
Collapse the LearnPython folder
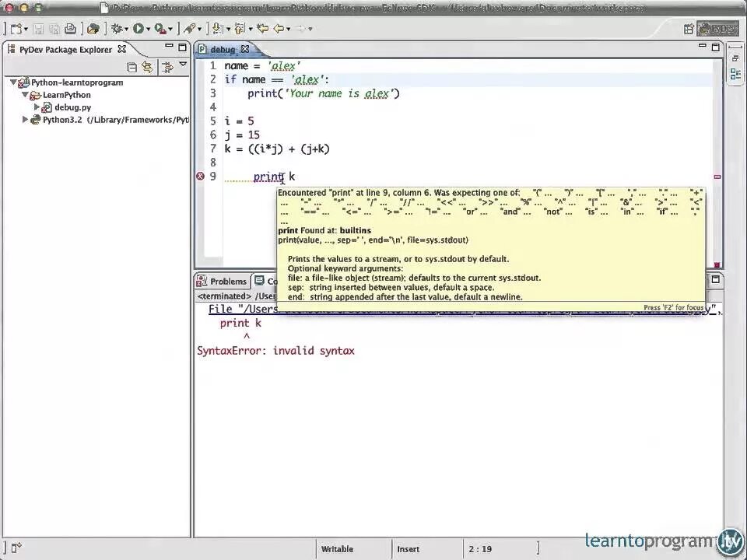[x=25, y=94]
